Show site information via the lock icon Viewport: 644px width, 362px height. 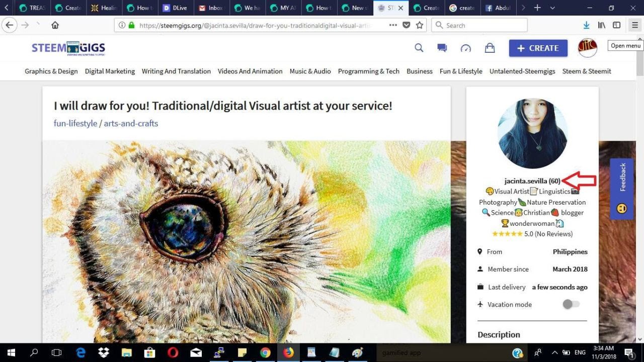(x=131, y=25)
